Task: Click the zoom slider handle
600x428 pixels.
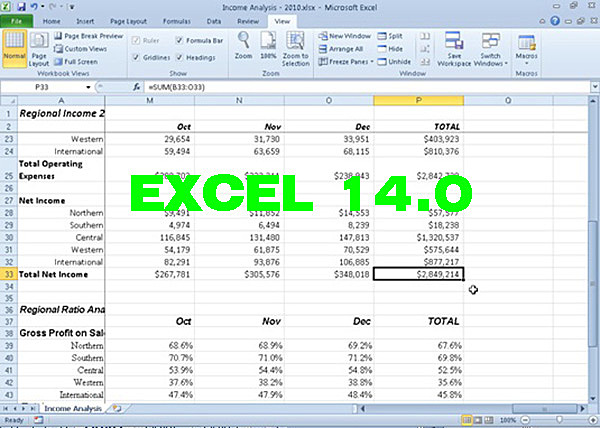Action: [559, 420]
